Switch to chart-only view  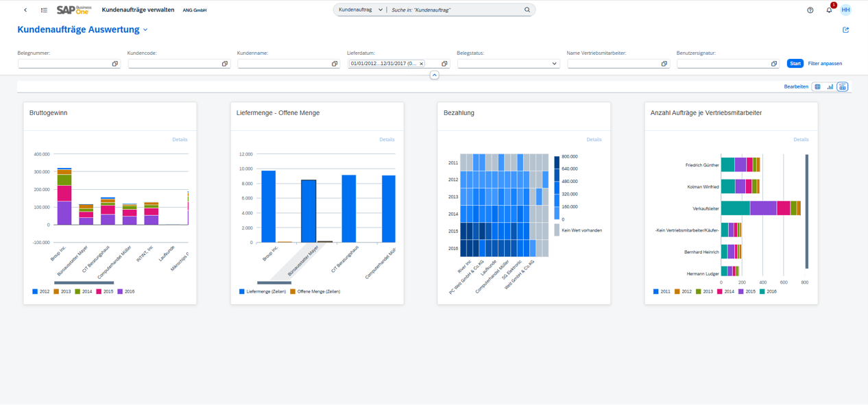[x=830, y=87]
